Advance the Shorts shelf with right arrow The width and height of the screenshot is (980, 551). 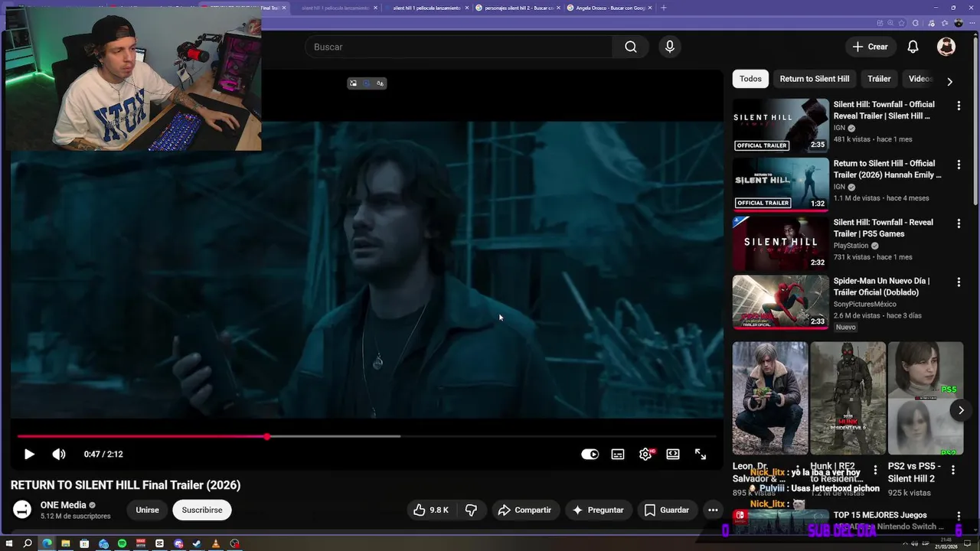point(961,410)
